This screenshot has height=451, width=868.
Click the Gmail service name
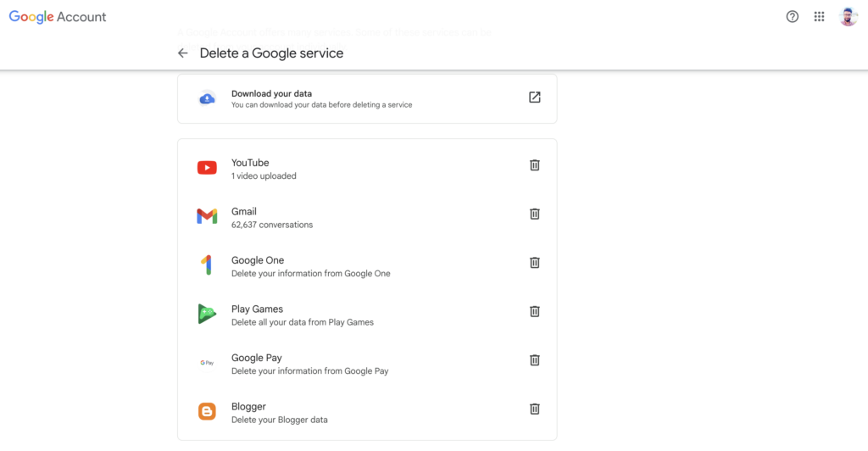click(243, 211)
